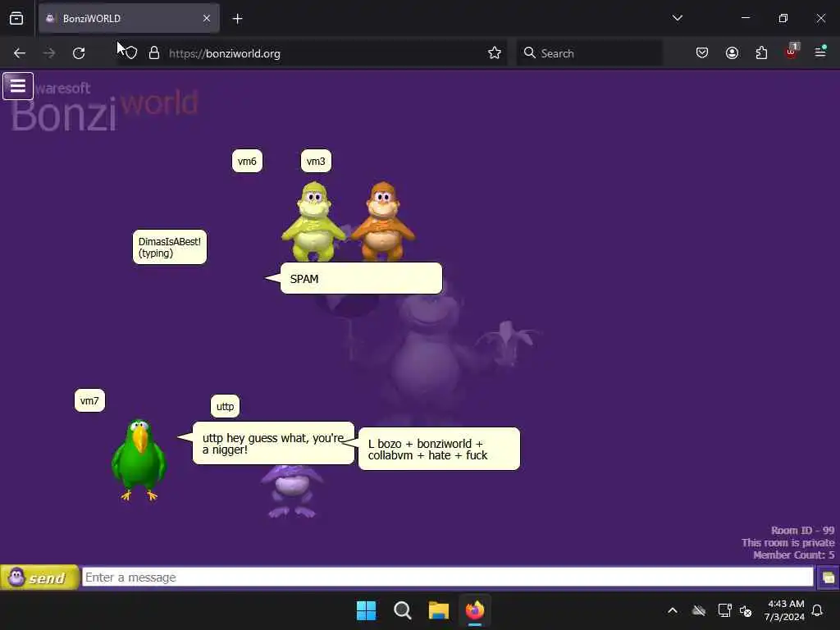Image resolution: width=840 pixels, height=630 pixels.
Task: Click the uttp name tag
Action: pos(225,407)
